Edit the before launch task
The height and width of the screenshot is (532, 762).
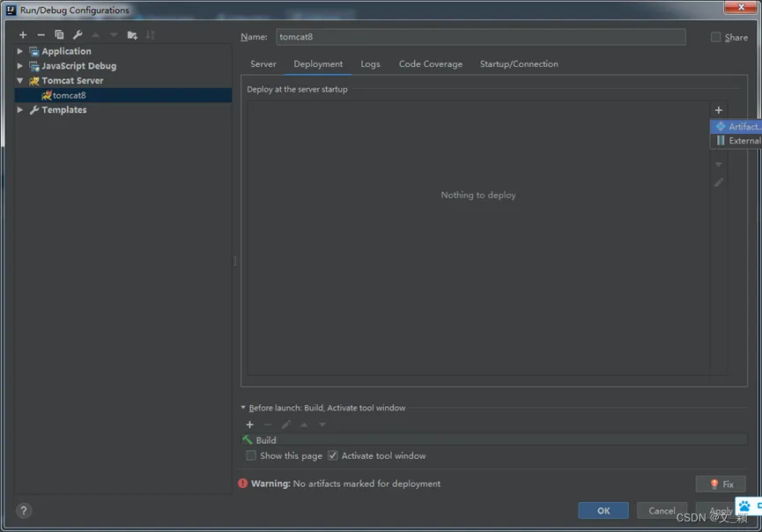(286, 425)
